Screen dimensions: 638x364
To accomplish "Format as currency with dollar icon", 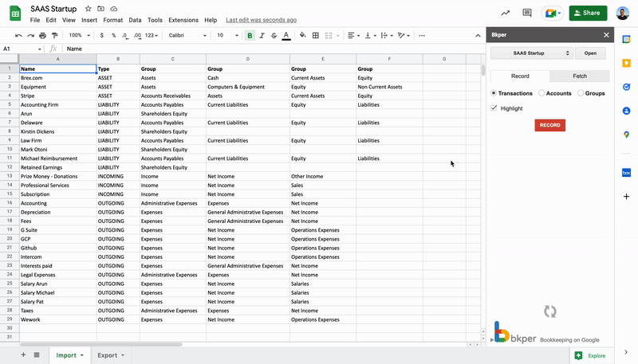I will (x=102, y=36).
